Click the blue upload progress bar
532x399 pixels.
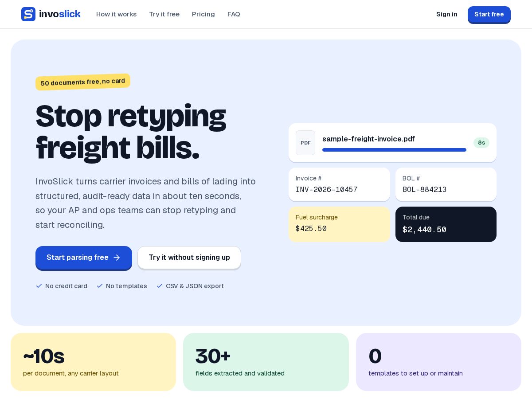coord(394,150)
